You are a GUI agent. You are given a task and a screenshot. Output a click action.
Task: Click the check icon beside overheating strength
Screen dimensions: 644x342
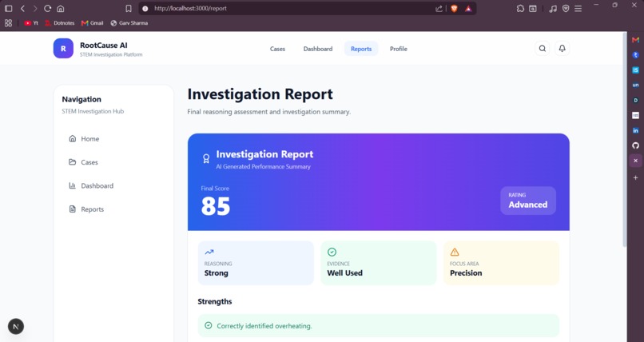[209, 325]
